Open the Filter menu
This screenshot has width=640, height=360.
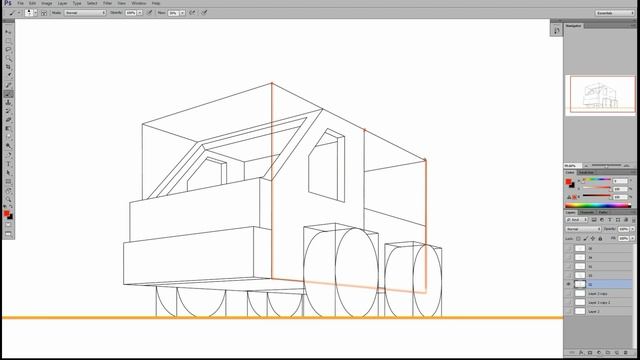pyautogui.click(x=107, y=3)
